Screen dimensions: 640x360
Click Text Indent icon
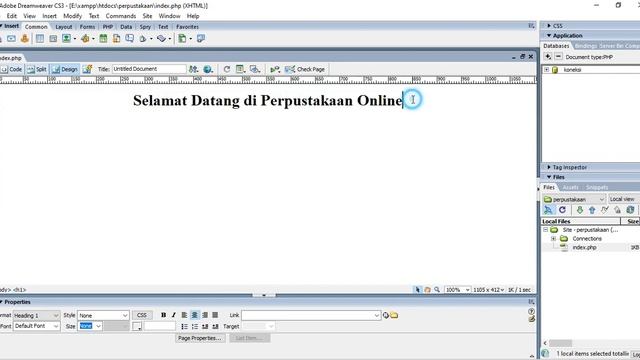tap(215, 327)
